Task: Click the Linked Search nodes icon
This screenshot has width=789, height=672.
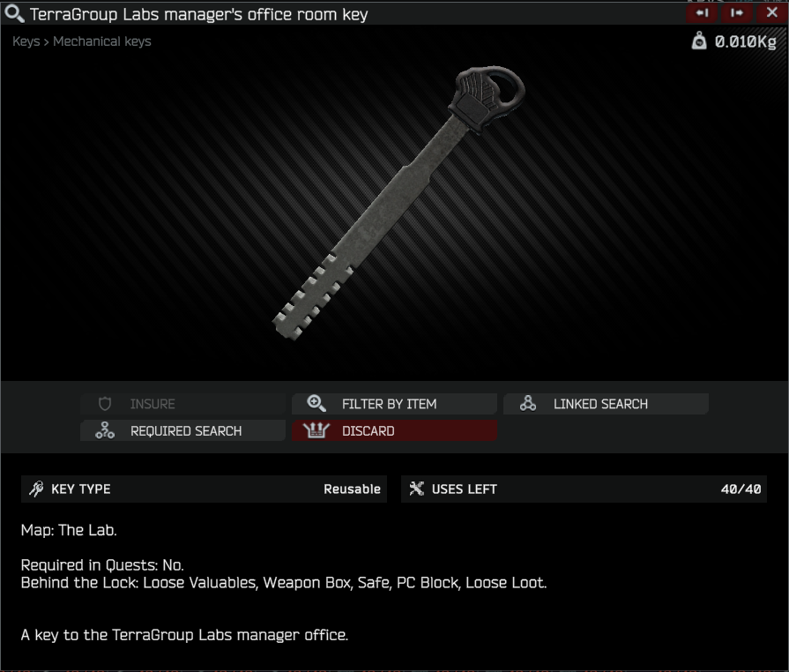Action: [x=528, y=403]
